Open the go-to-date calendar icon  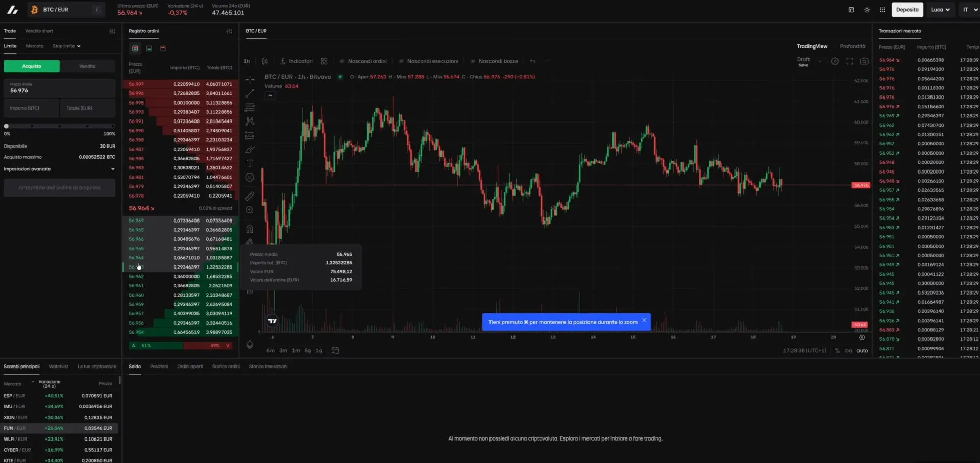(x=335, y=350)
